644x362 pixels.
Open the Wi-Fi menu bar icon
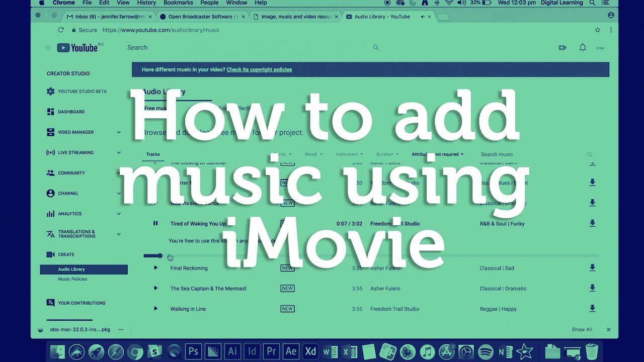tap(448, 3)
